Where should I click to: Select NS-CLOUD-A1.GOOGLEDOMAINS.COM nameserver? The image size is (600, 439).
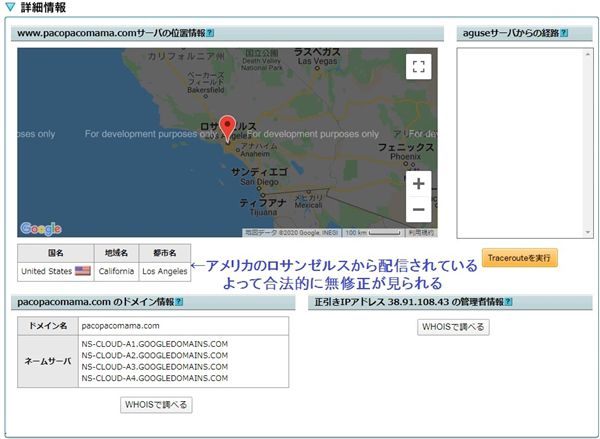[155, 344]
